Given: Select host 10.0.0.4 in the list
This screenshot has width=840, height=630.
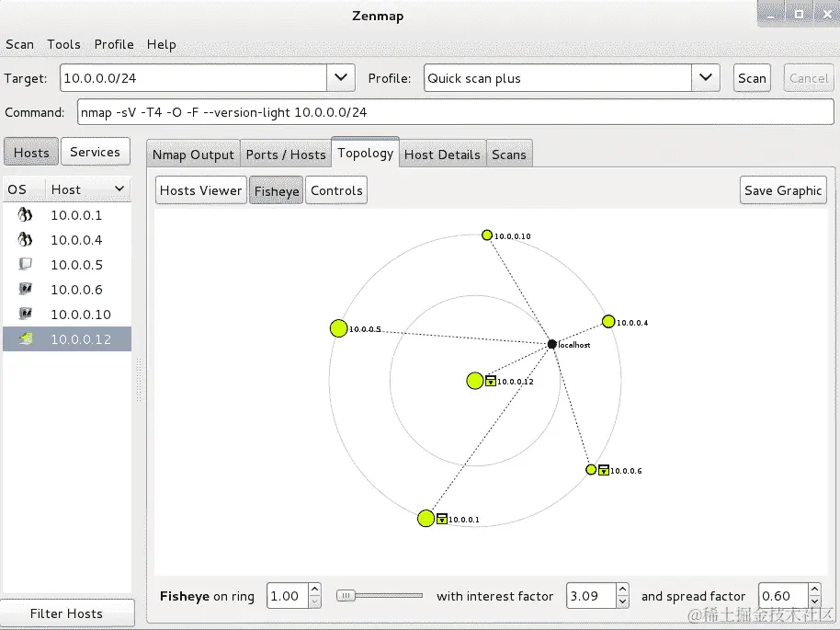Looking at the screenshot, I should point(67,240).
